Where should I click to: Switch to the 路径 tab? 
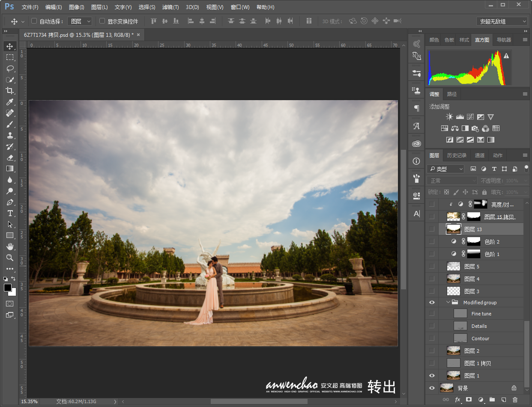click(452, 94)
